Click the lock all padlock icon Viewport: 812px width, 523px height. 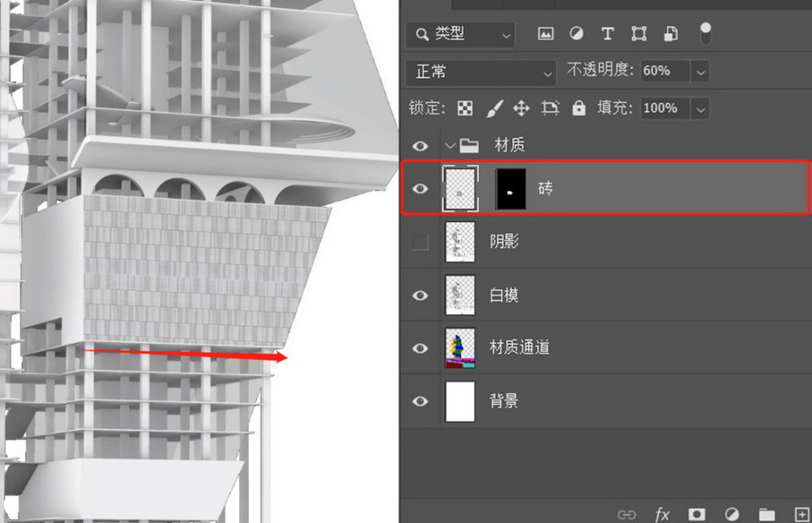click(x=579, y=108)
